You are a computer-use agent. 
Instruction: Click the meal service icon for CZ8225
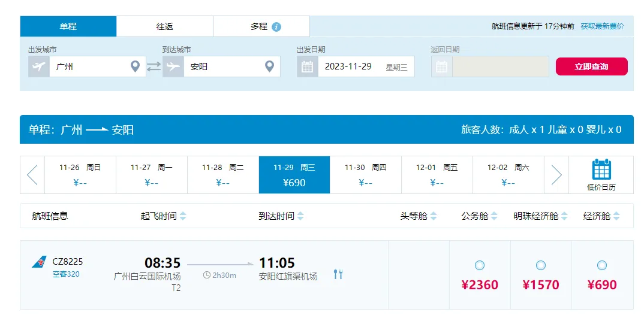(x=338, y=274)
